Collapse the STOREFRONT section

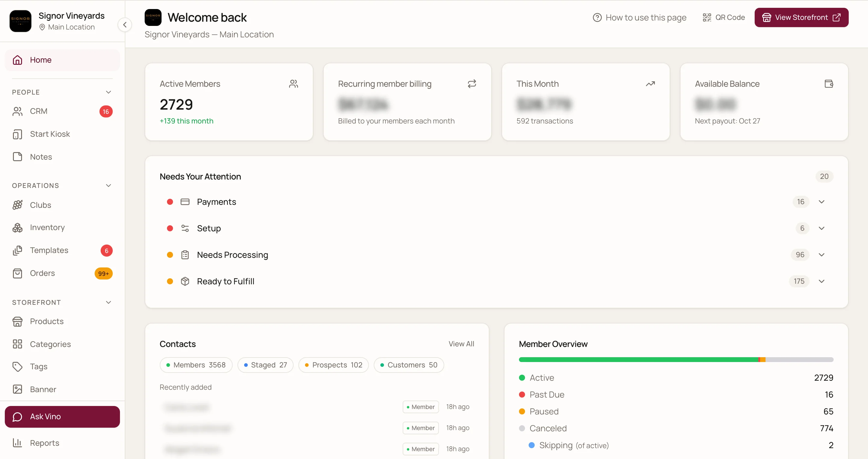[108, 302]
